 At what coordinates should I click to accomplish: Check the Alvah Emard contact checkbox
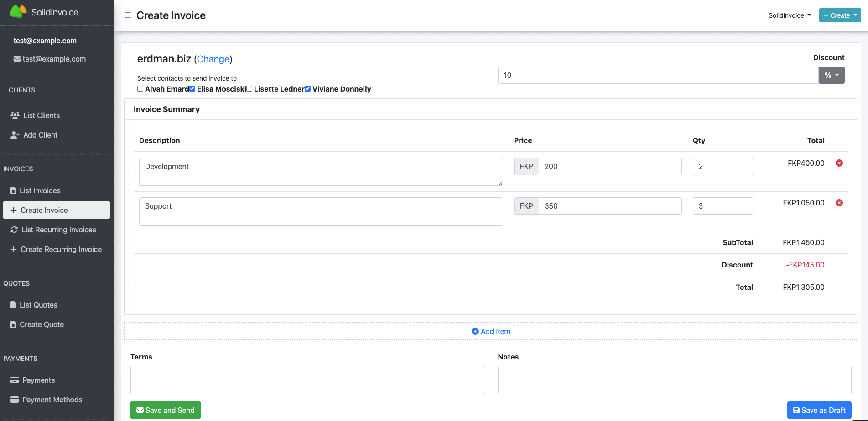tap(140, 89)
